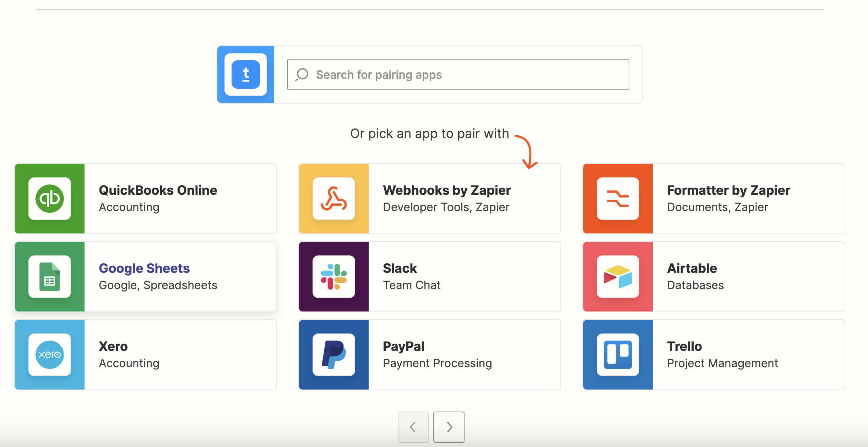Click the Google Sheets logo icon

click(x=50, y=277)
